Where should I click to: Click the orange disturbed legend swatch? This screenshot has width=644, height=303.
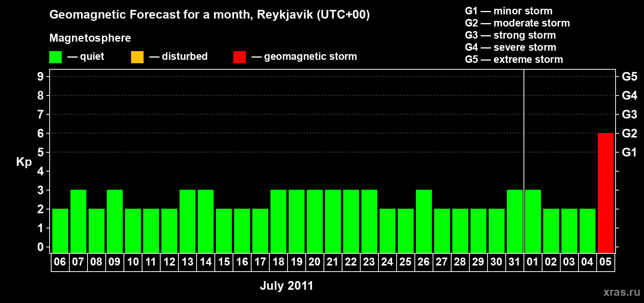tap(137, 57)
